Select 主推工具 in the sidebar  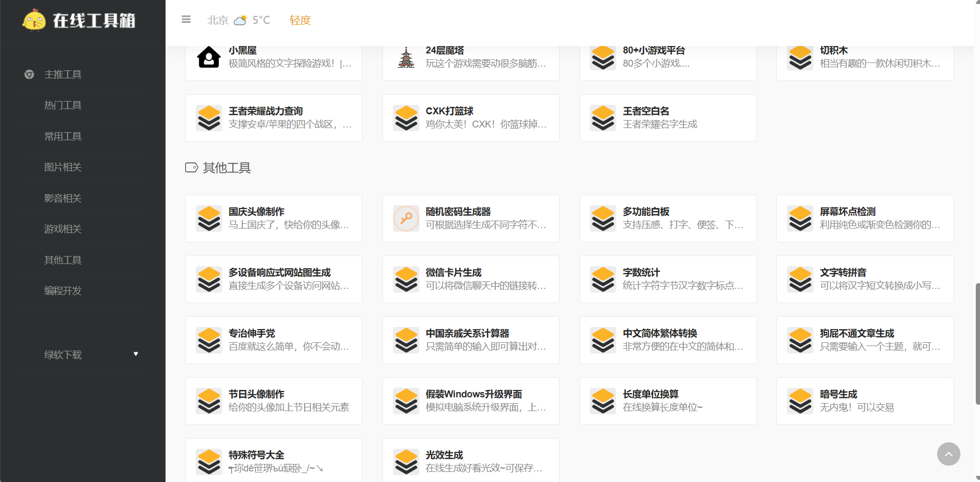click(63, 75)
